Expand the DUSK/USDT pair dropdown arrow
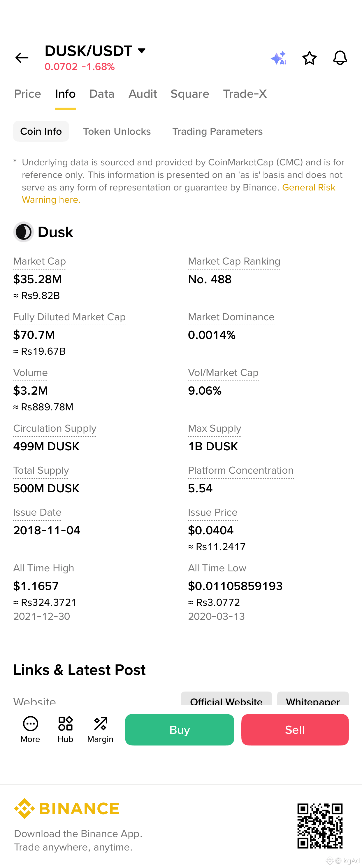362x868 pixels. click(142, 51)
